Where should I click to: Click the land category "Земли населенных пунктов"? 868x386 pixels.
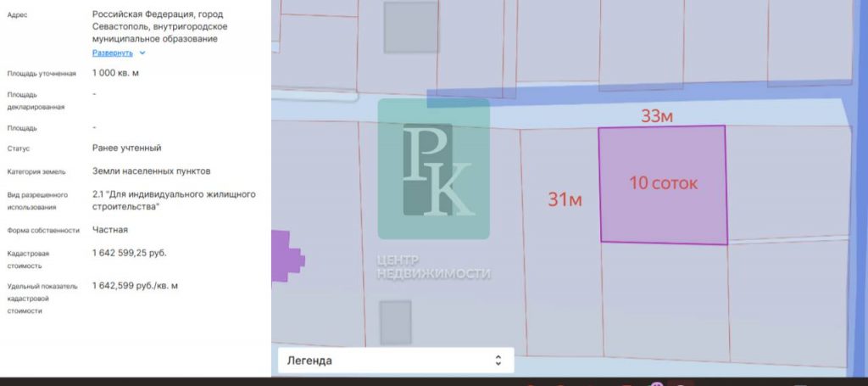[x=151, y=171]
